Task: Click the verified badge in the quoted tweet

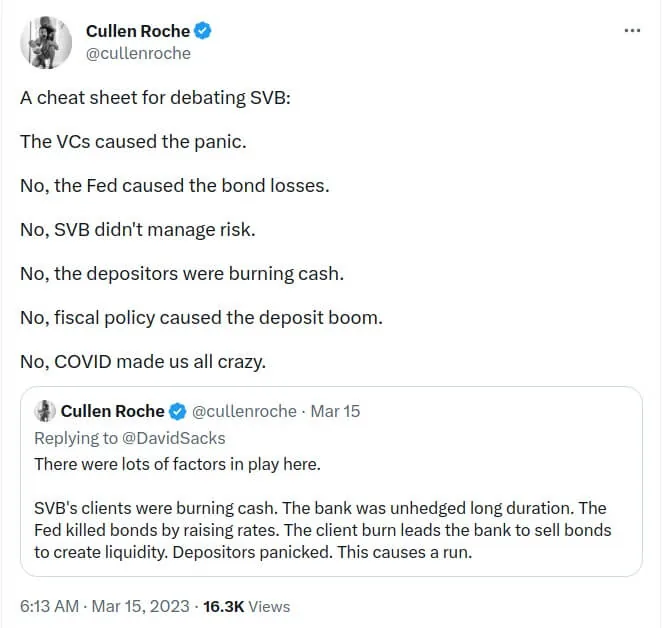Action: point(178,411)
